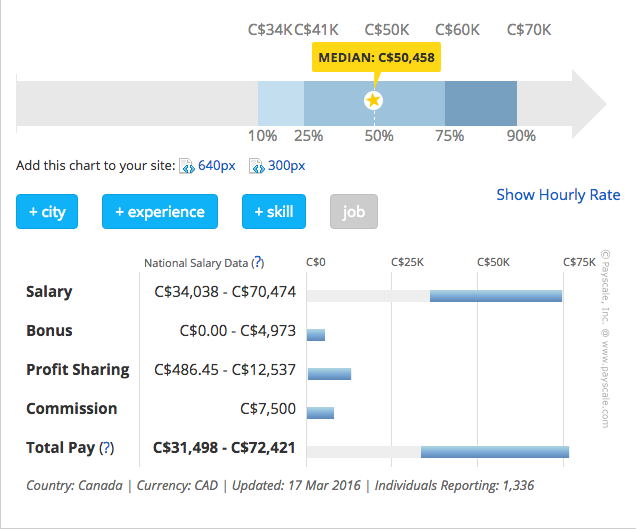Click the Total Pay range bar

coord(494,452)
